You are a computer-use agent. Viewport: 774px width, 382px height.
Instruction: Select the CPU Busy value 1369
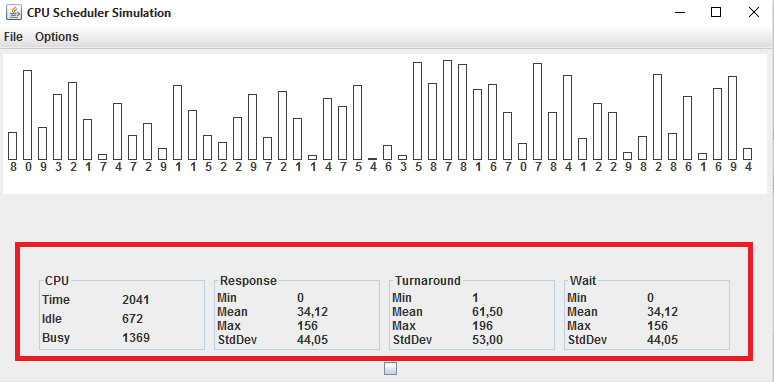point(136,338)
